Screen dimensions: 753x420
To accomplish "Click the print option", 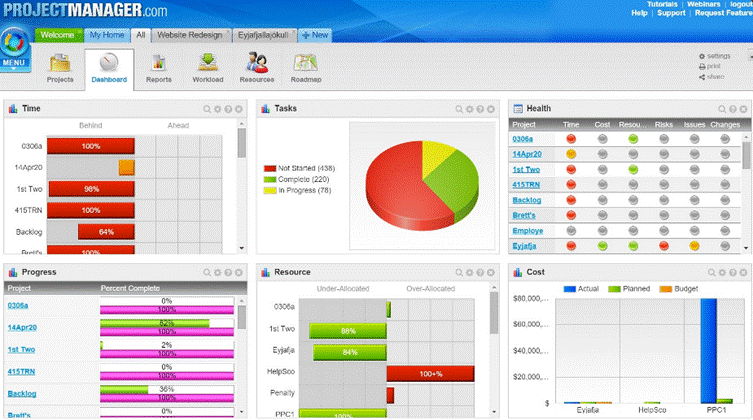I will [710, 66].
